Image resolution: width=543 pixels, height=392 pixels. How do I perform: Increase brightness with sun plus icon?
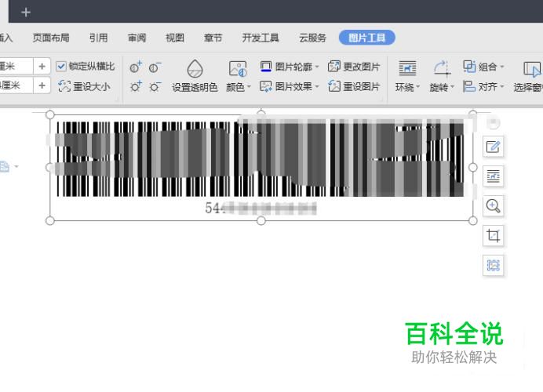point(136,86)
